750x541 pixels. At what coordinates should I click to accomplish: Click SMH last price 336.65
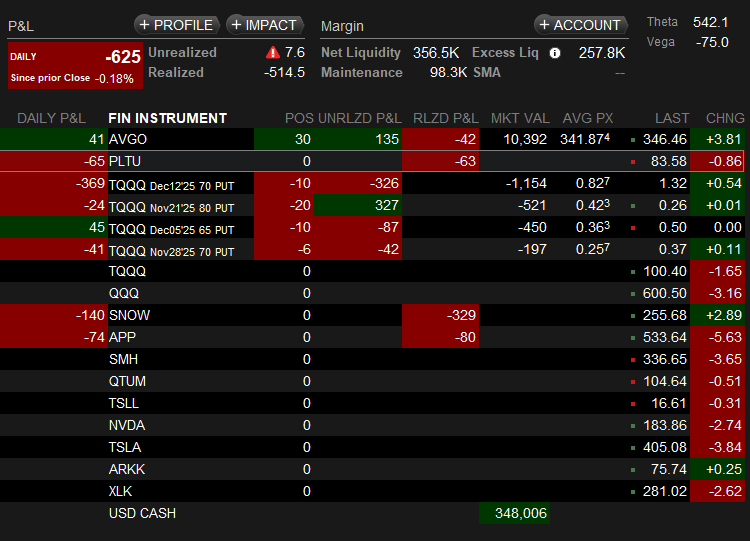(665, 359)
